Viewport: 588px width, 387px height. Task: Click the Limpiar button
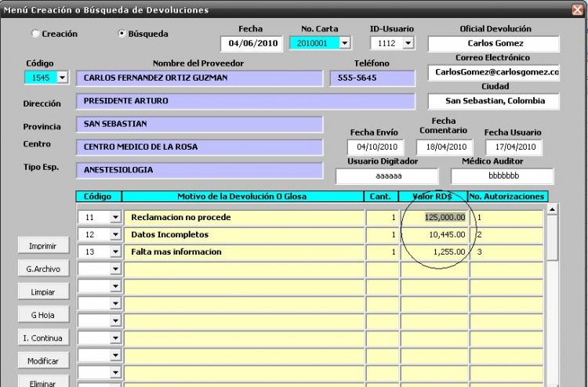coord(43,292)
